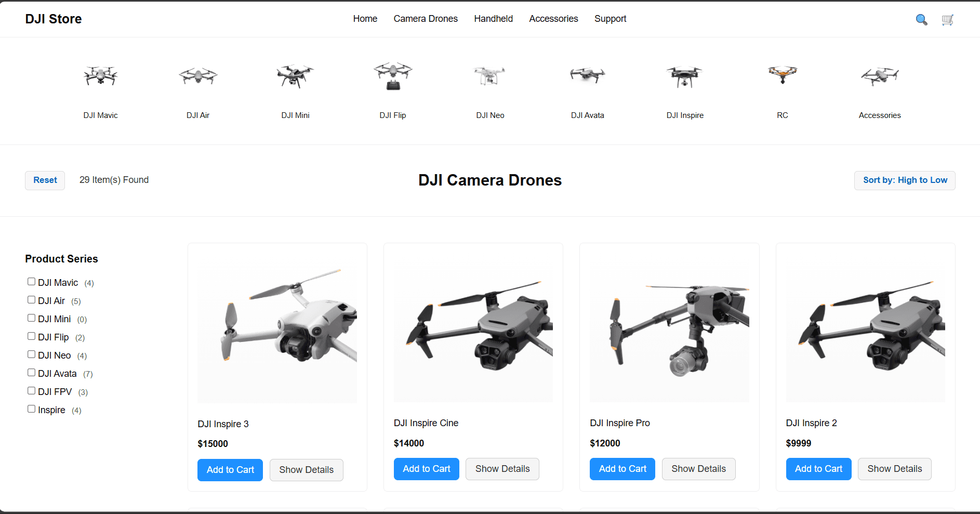The height and width of the screenshot is (514, 980).
Task: Click the $14000 price
Action: pos(409,443)
